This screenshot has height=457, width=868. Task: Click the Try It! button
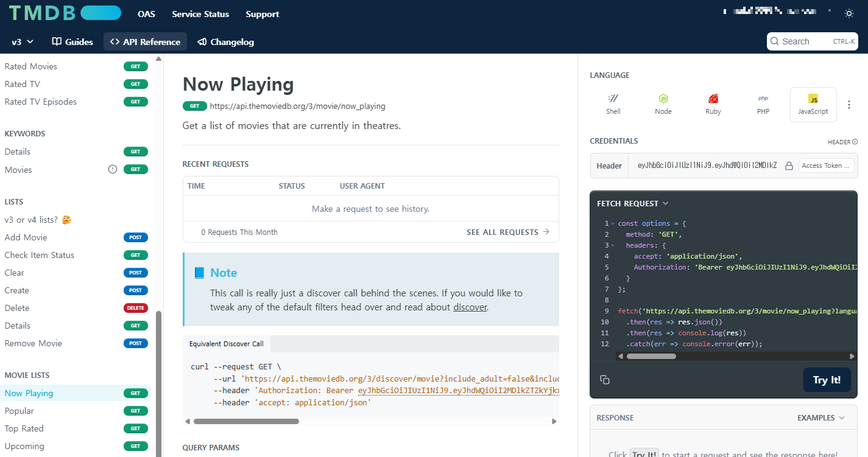point(827,380)
